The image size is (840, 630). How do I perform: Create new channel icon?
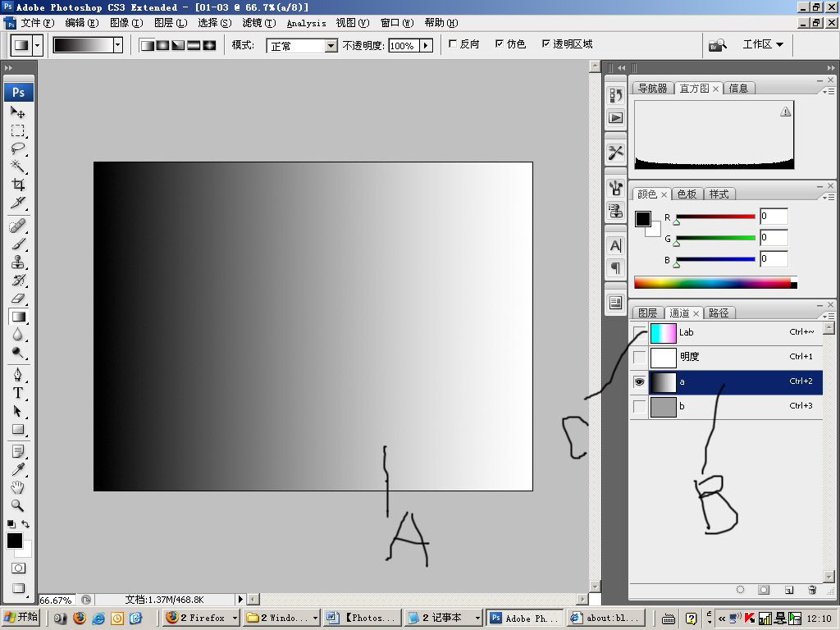pos(788,590)
